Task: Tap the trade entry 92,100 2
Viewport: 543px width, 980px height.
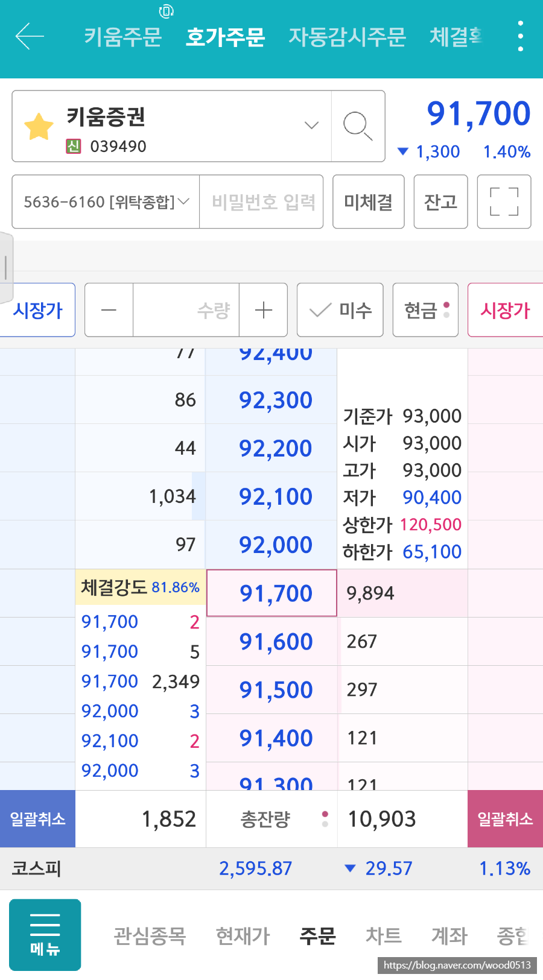Action: pyautogui.click(x=140, y=741)
